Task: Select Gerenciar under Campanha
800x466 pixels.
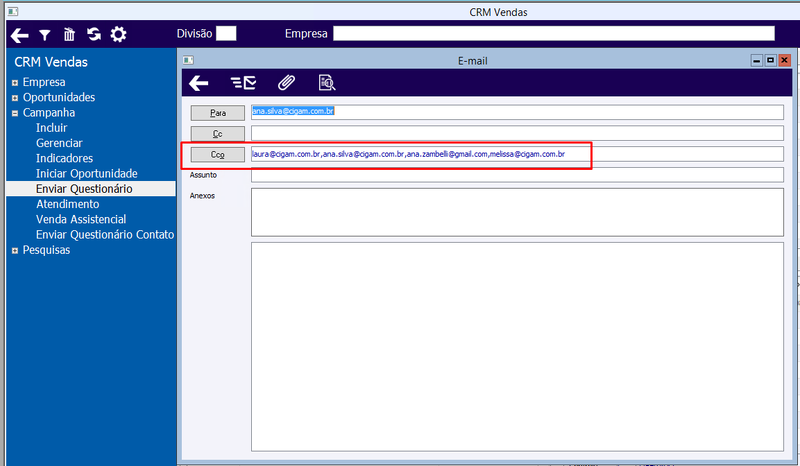Action: pos(59,143)
